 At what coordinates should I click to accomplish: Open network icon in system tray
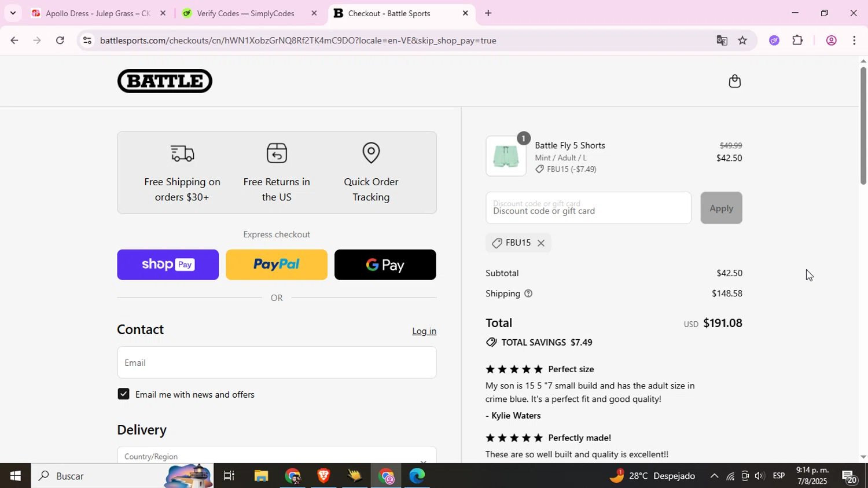point(730,476)
